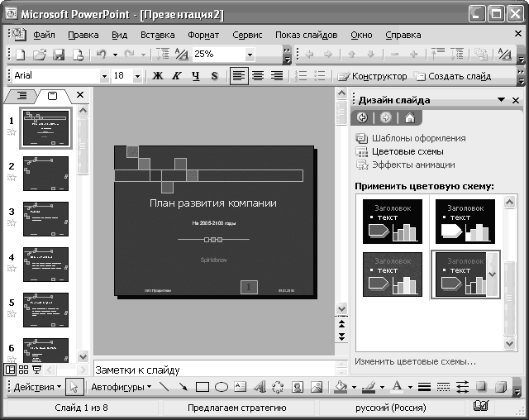Go to task pane home
Image resolution: width=529 pixels, height=420 pixels.
410,117
